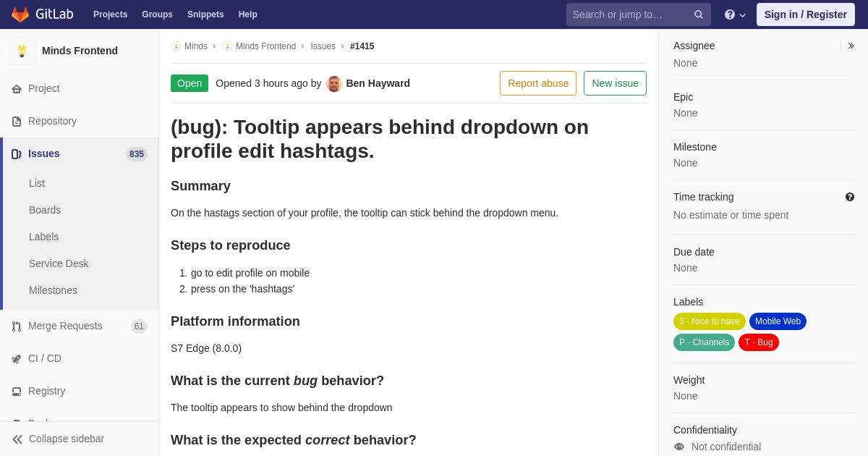
Task: Open the Help top menu item
Action: (x=248, y=14)
